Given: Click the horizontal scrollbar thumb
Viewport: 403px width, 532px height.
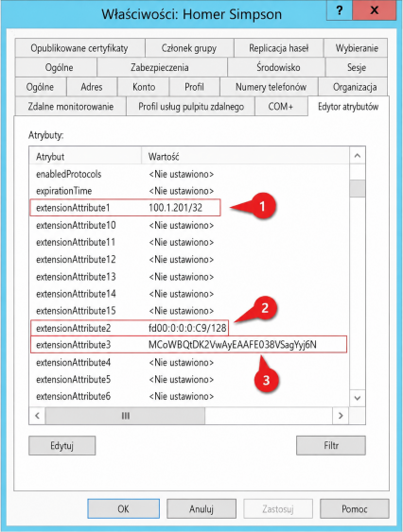Looking at the screenshot, I should point(126,416).
